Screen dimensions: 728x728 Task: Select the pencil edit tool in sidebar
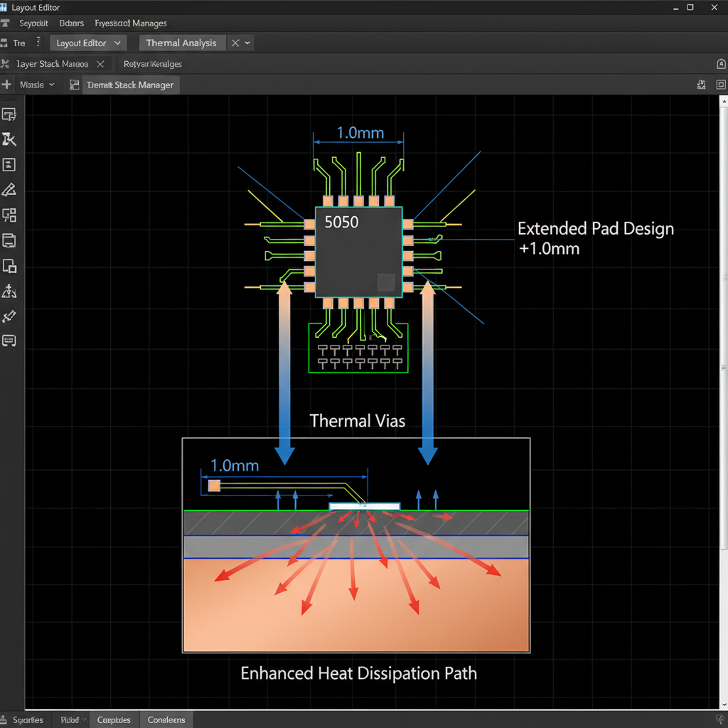(x=9, y=190)
